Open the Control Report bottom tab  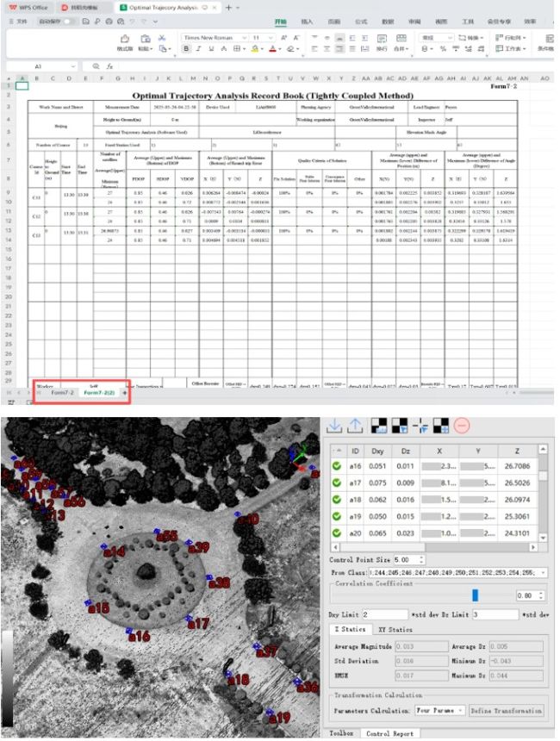(x=390, y=733)
